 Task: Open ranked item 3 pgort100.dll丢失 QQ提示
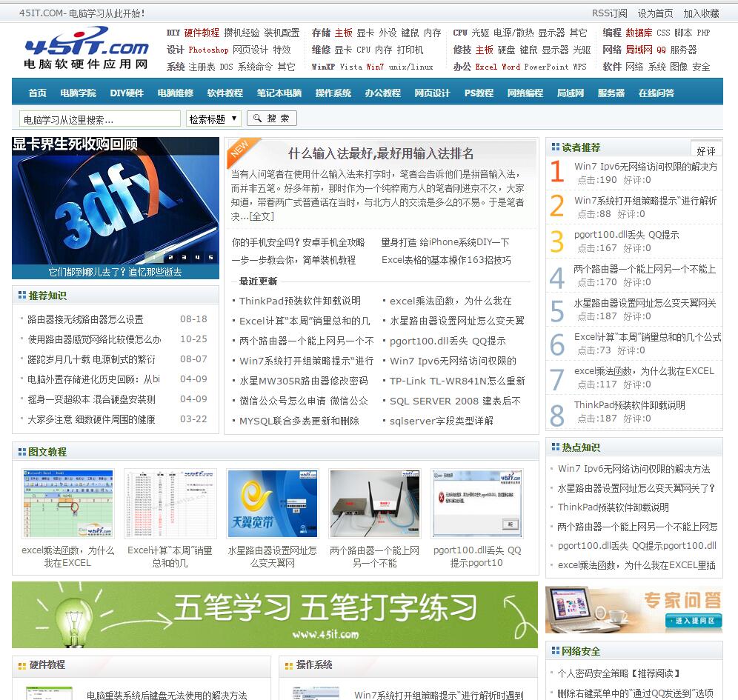[626, 235]
